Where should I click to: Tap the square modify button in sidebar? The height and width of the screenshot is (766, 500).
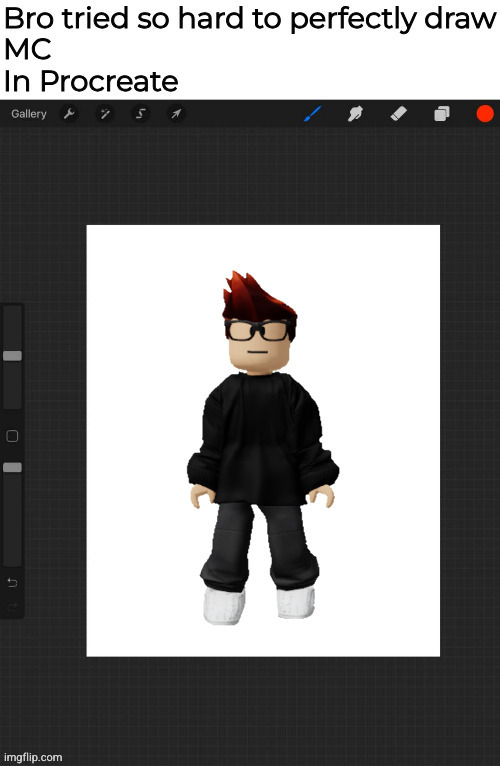point(12,436)
